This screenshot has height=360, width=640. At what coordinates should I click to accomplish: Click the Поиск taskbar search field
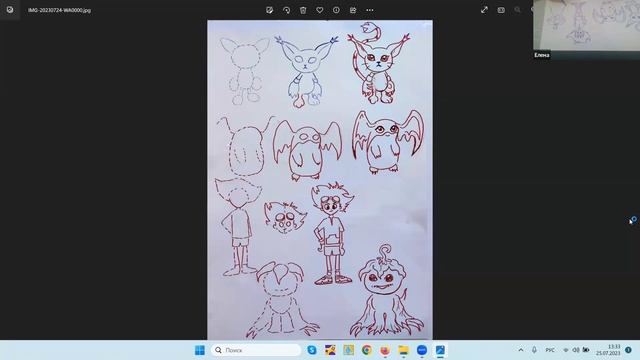tap(256, 350)
